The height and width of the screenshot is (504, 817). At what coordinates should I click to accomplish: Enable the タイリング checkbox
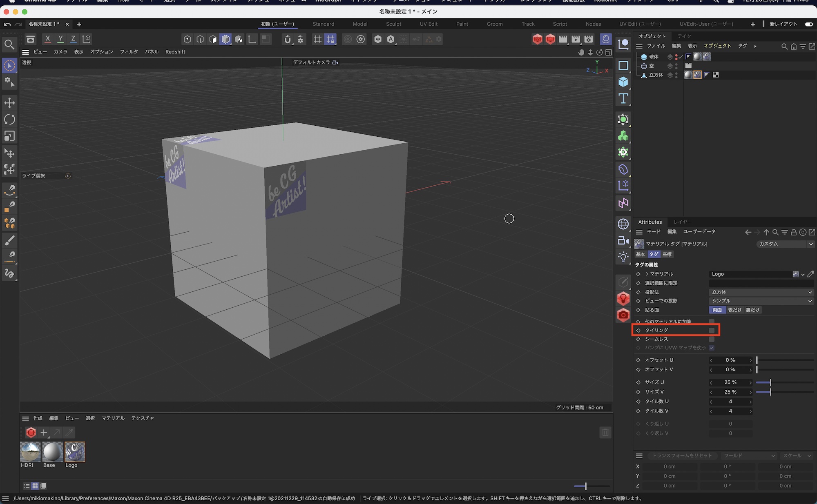(712, 330)
